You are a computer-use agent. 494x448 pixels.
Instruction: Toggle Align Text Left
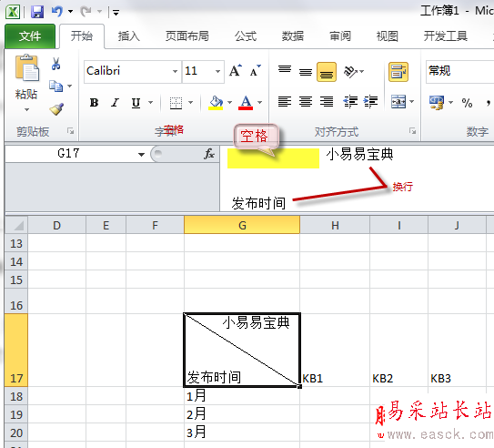tap(285, 101)
